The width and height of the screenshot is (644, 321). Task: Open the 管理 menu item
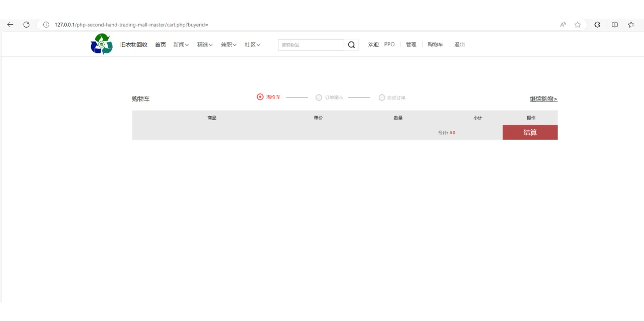410,44
